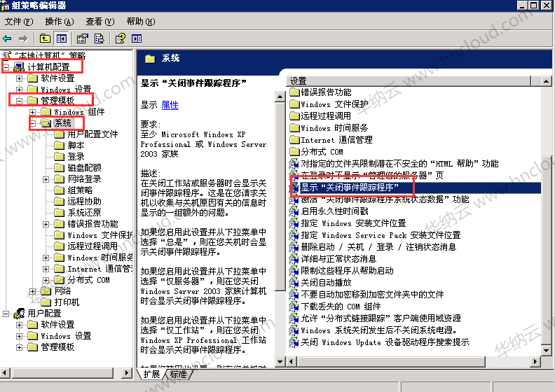Click the Forward arrow toolbar icon
Screen dimensions: 555x392
(23, 38)
